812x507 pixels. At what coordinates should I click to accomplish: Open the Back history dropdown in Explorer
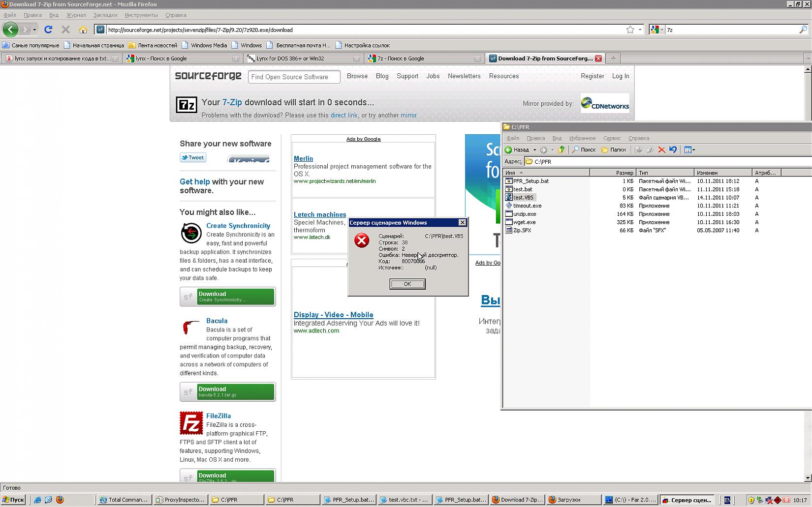coord(534,150)
